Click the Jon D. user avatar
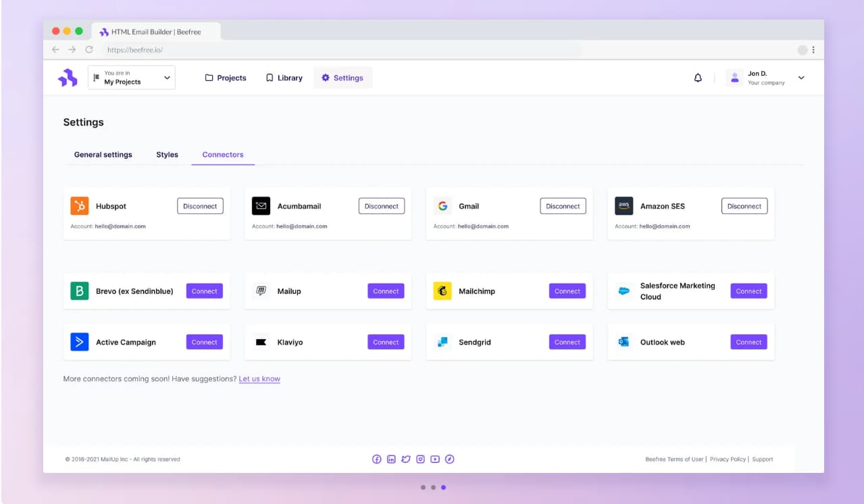This screenshot has height=504, width=864. click(734, 78)
